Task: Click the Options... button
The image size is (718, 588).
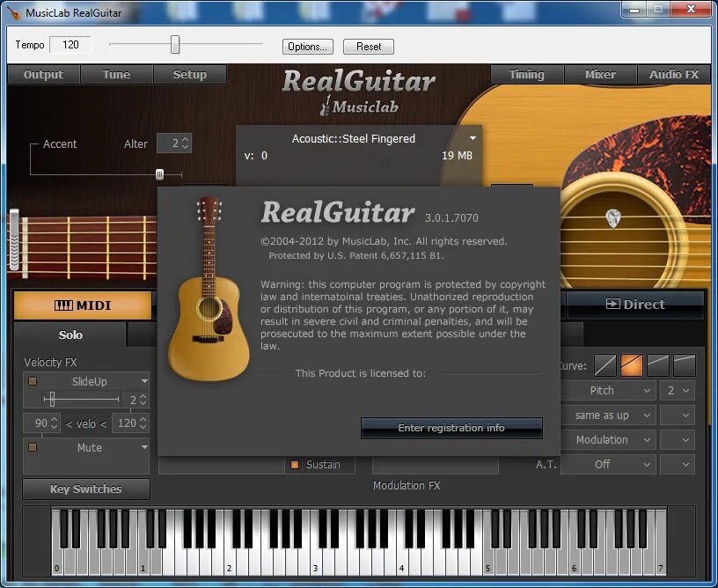Action: (x=308, y=47)
